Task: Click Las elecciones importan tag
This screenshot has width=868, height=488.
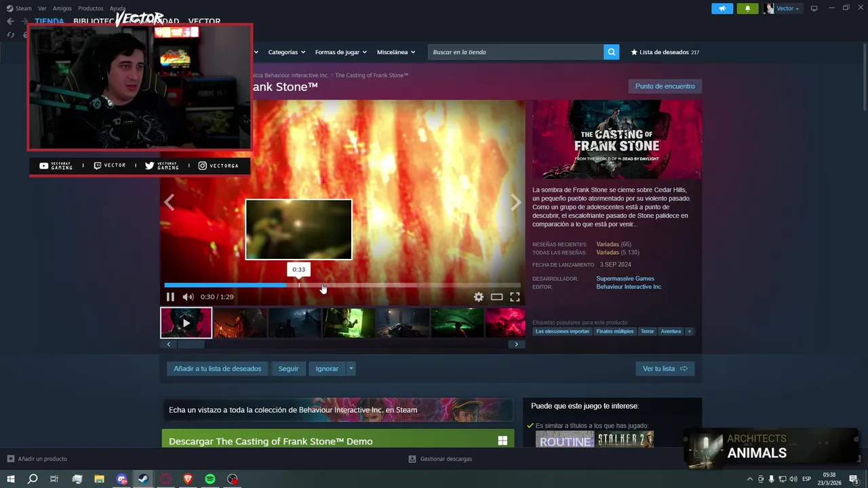Action: (562, 331)
